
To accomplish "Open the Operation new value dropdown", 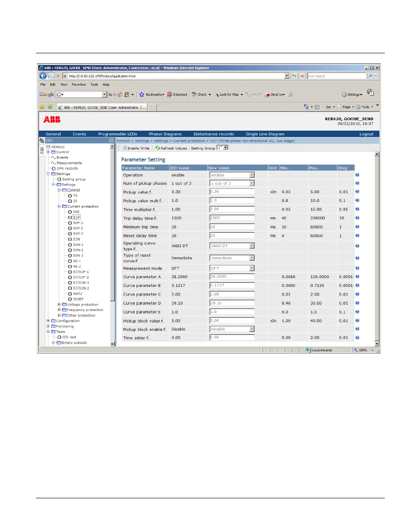I will 252,175.
